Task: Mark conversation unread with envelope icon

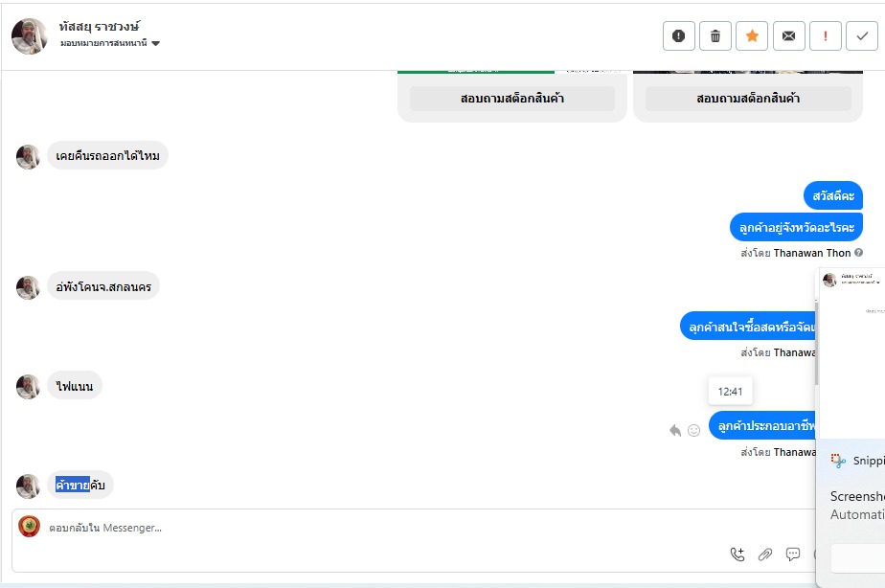Action: click(788, 36)
